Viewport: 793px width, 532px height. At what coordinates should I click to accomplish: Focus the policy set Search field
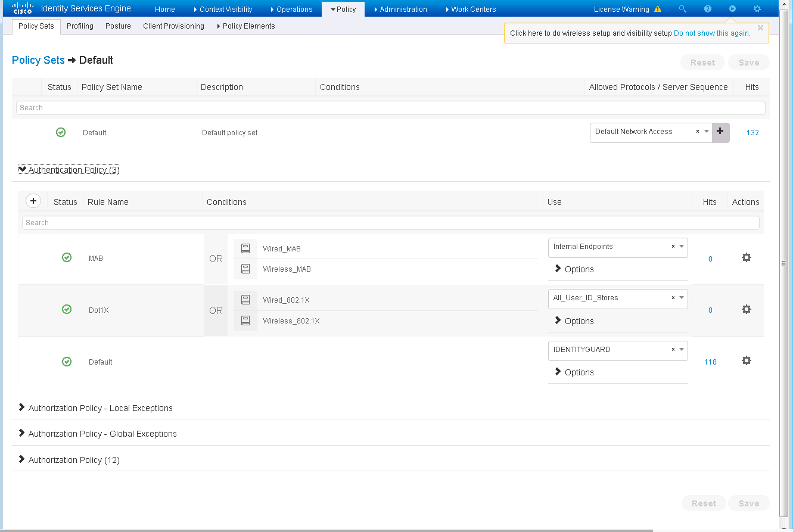pos(391,108)
